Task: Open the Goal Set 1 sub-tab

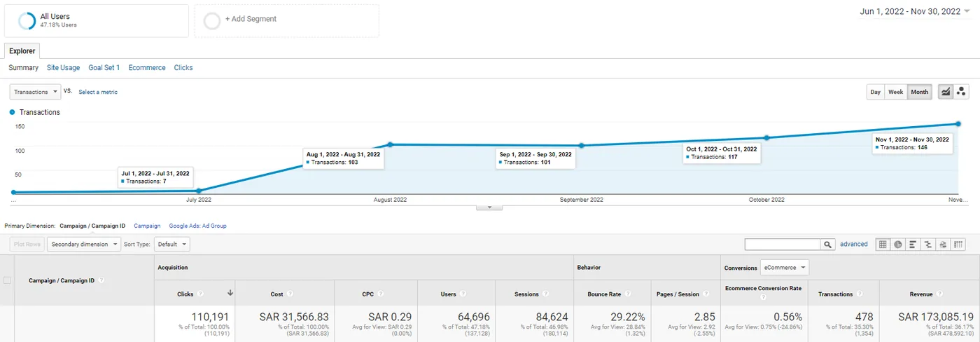Action: (104, 68)
